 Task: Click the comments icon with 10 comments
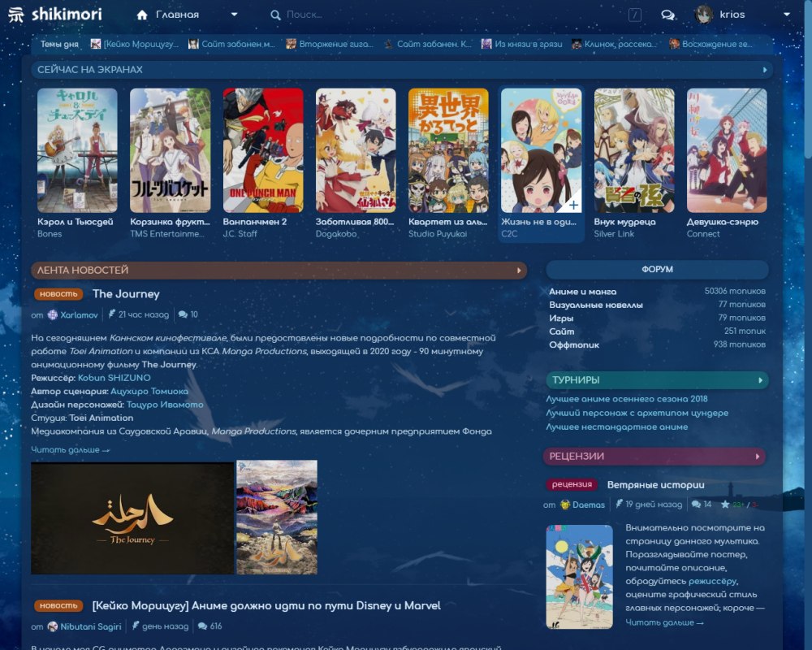click(x=183, y=314)
